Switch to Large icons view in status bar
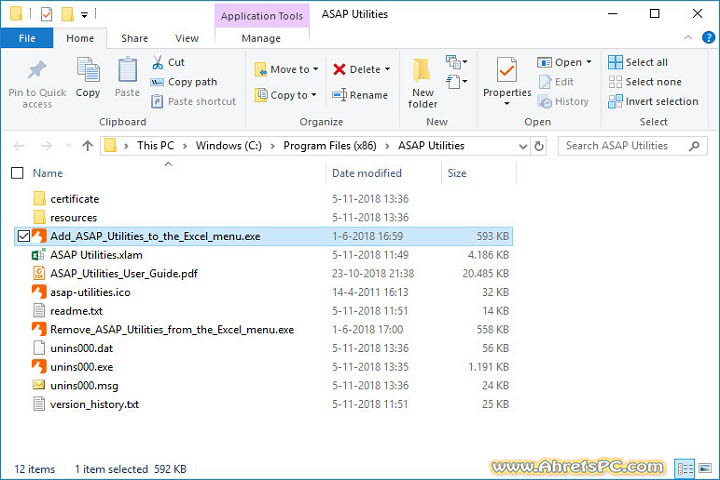Image resolution: width=720 pixels, height=480 pixels. click(x=705, y=469)
